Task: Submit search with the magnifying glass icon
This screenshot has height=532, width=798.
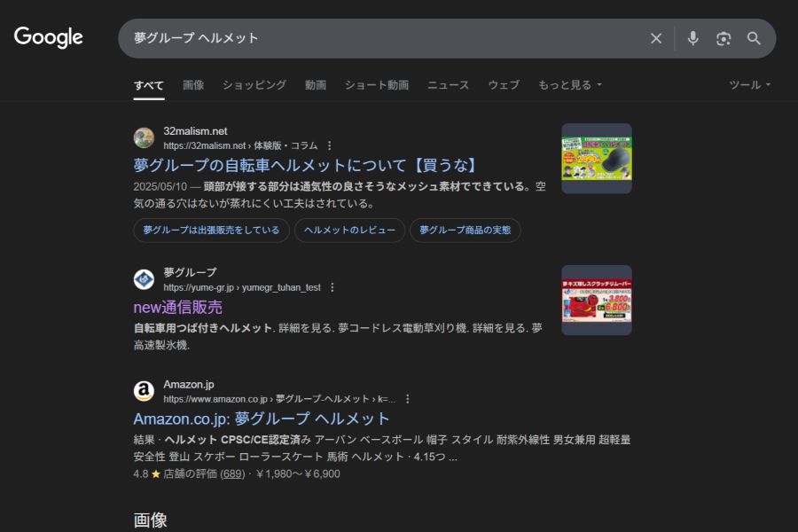Action: coord(754,38)
